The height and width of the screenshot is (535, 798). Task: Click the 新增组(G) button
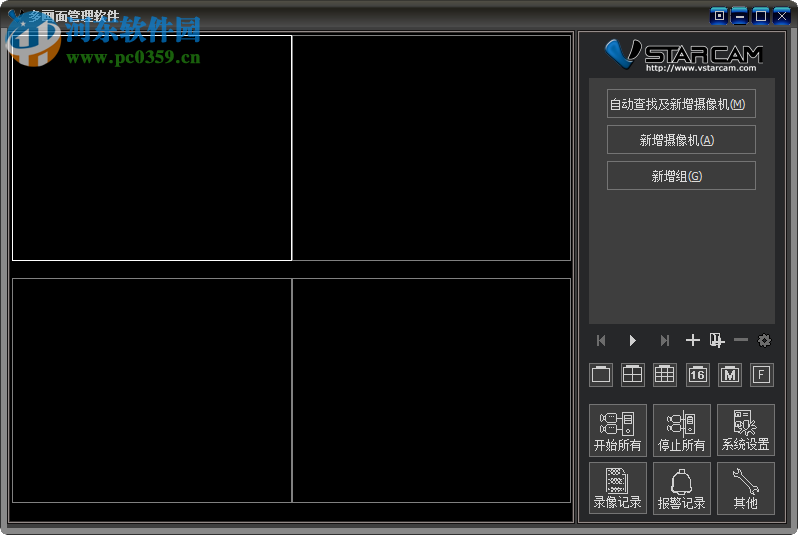click(681, 176)
